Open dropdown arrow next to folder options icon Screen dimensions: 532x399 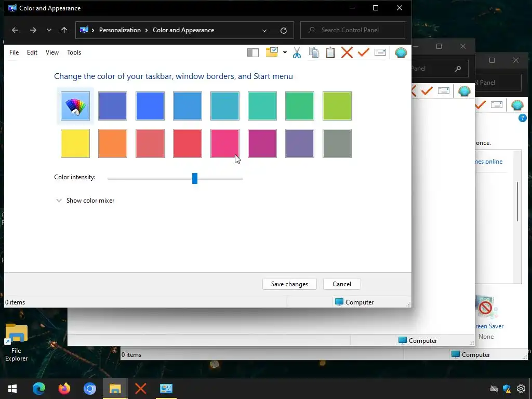pos(285,52)
